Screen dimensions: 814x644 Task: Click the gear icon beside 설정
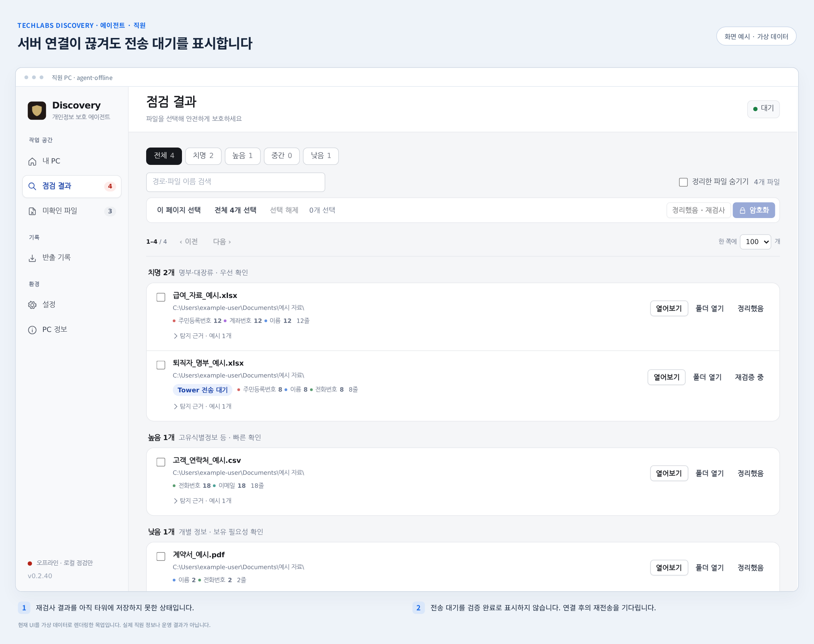(x=33, y=305)
